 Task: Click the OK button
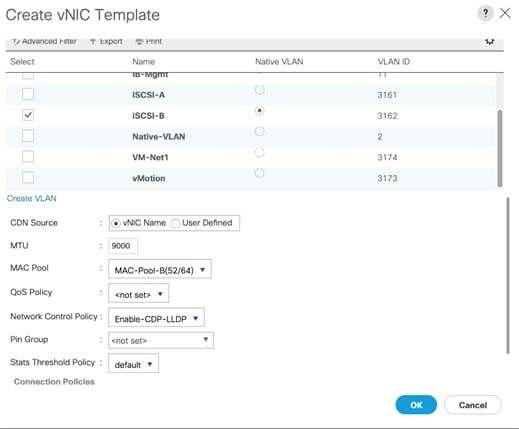coord(416,405)
